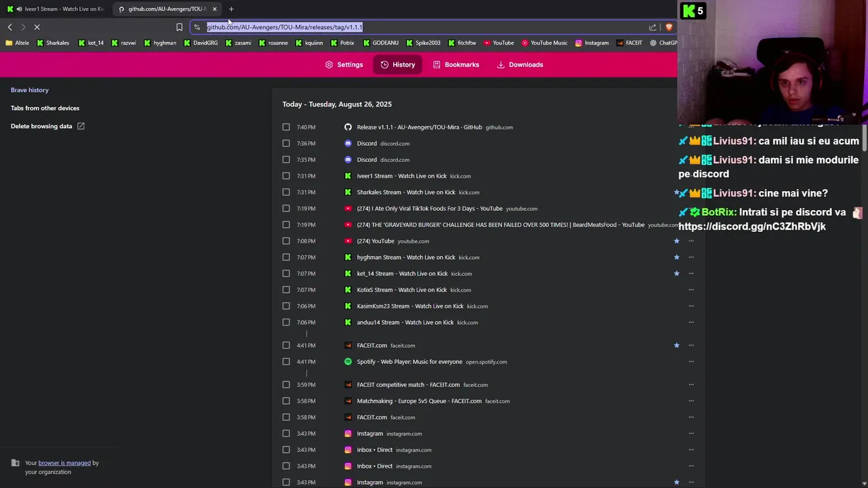Open the discord.gg link in stream chat
This screenshot has width=868, height=488.
point(752,226)
